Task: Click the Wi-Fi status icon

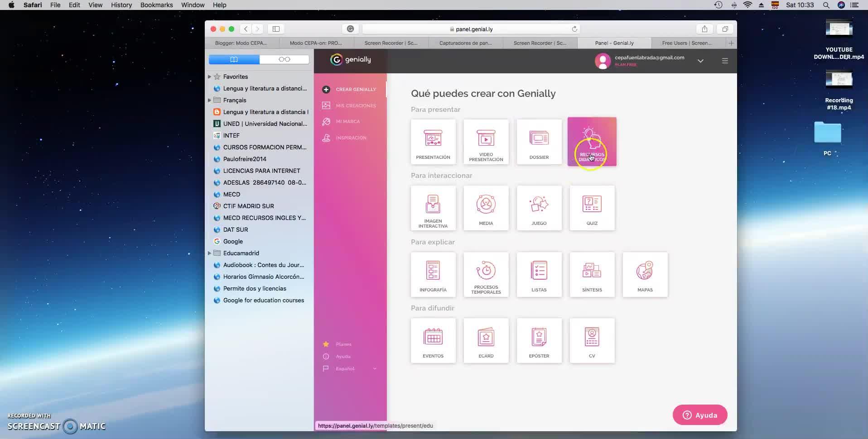Action: tap(748, 5)
